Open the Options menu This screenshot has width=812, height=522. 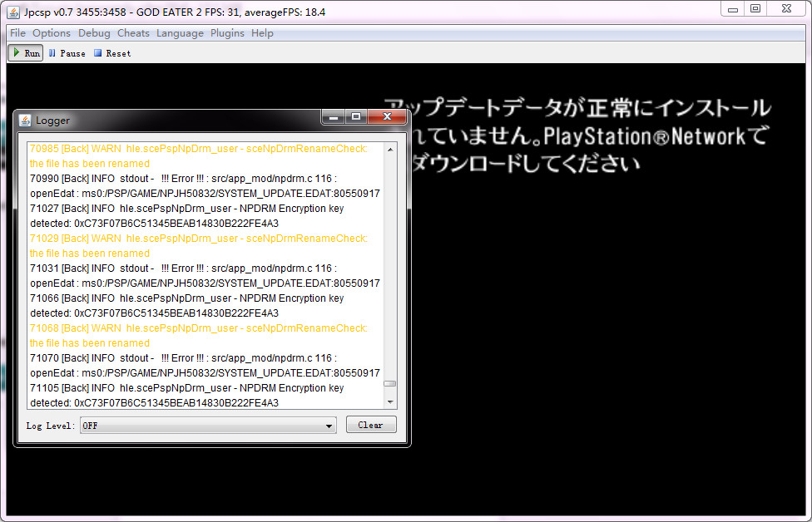coord(52,33)
